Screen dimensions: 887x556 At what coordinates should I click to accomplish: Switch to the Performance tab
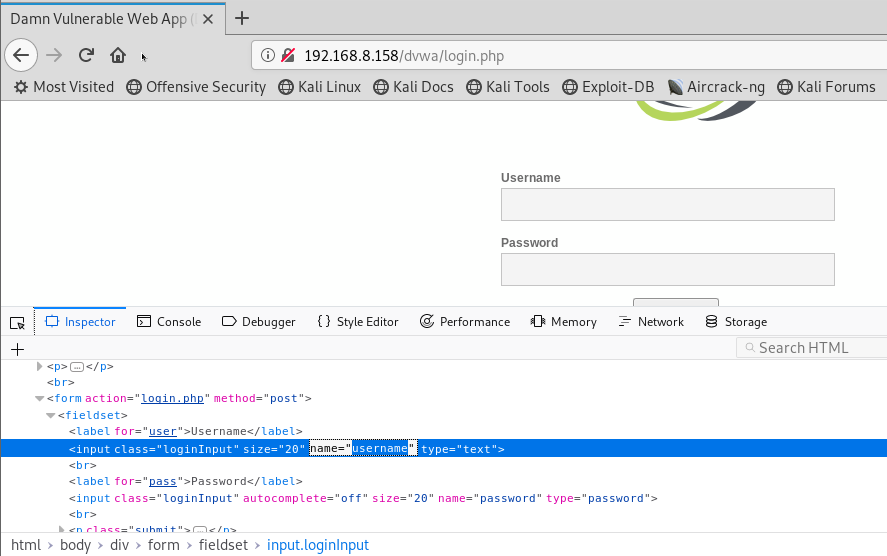465,322
